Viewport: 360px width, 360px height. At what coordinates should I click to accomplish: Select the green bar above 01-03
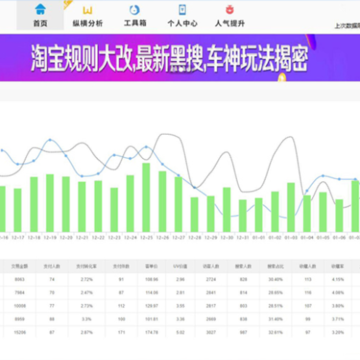291,207
